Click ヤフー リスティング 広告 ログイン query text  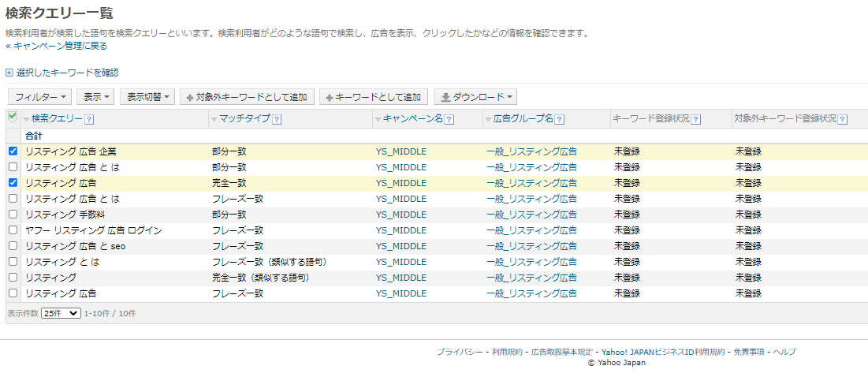94,230
